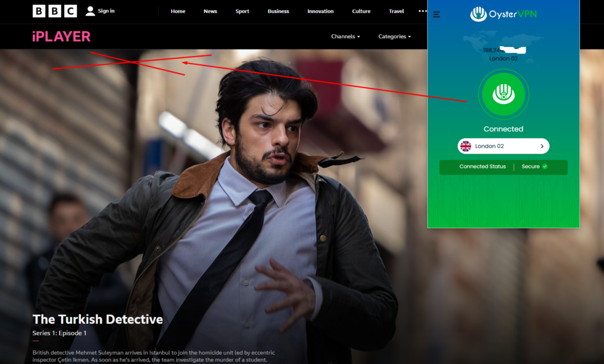The width and height of the screenshot is (604, 364).
Task: Select the News menu item
Action: [x=210, y=11]
